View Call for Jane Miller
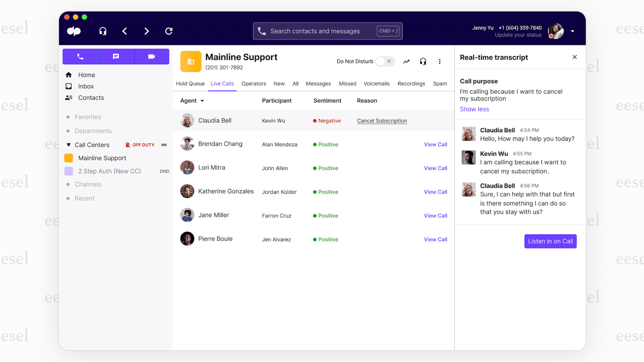Viewport: 644px width, 362px height. [x=435, y=216]
